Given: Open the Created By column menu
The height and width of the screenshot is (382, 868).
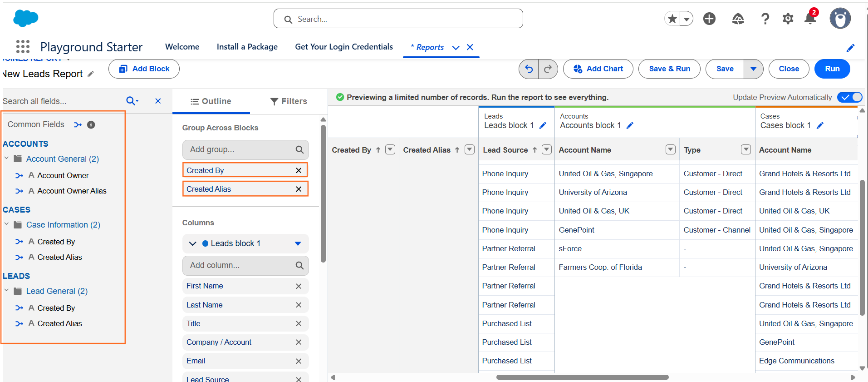Looking at the screenshot, I should [390, 149].
